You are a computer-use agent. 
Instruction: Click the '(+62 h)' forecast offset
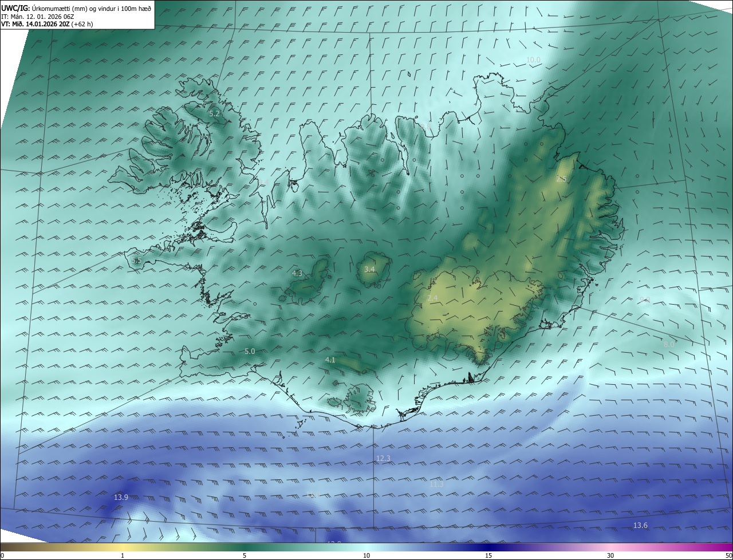tap(82, 24)
